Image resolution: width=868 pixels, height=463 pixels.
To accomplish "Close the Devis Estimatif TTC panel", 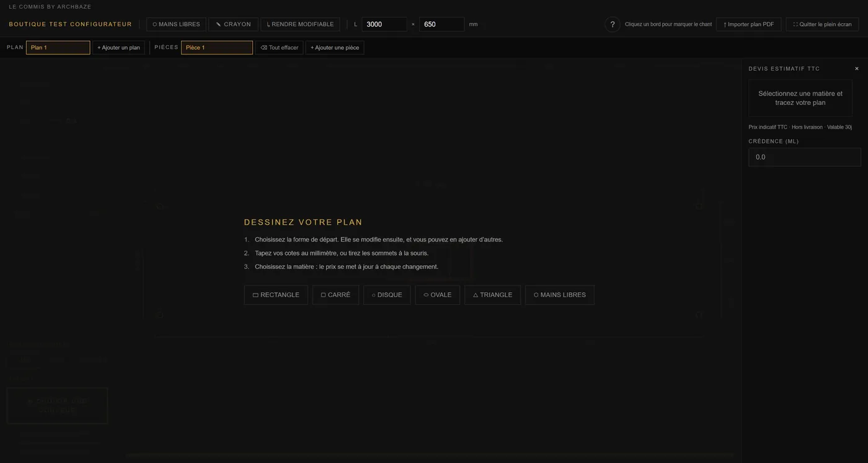I will [857, 69].
